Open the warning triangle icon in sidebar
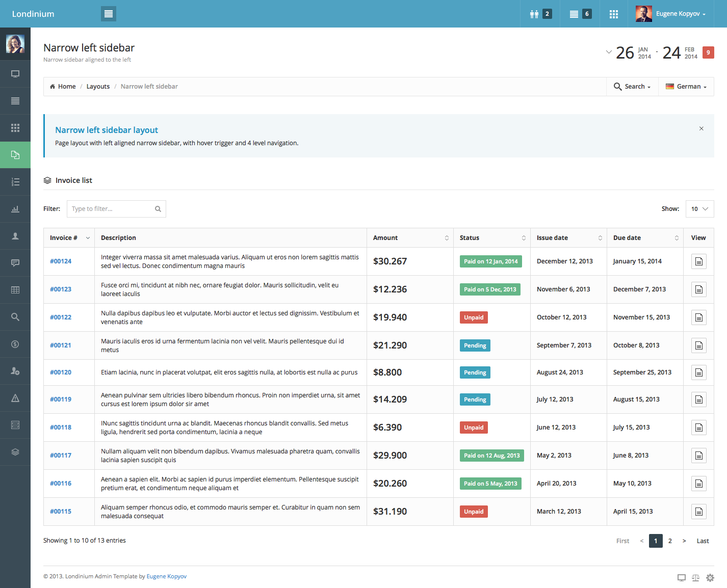Viewport: 727px width, 588px height. 15,398
